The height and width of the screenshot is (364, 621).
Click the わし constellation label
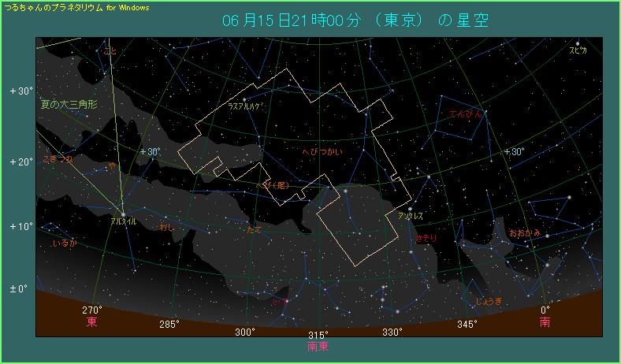[x=167, y=227]
